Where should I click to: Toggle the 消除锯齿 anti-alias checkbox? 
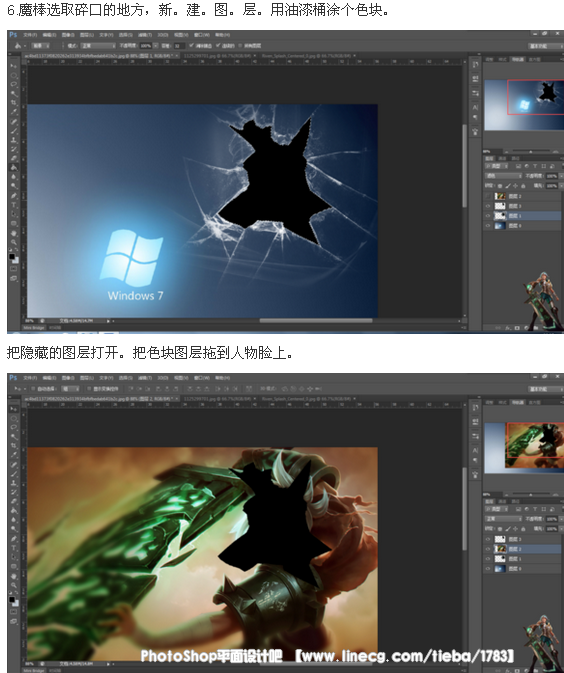pyautogui.click(x=191, y=45)
